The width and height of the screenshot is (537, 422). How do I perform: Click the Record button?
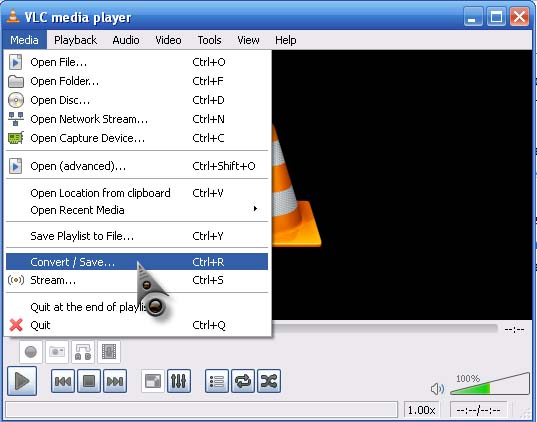coord(31,352)
